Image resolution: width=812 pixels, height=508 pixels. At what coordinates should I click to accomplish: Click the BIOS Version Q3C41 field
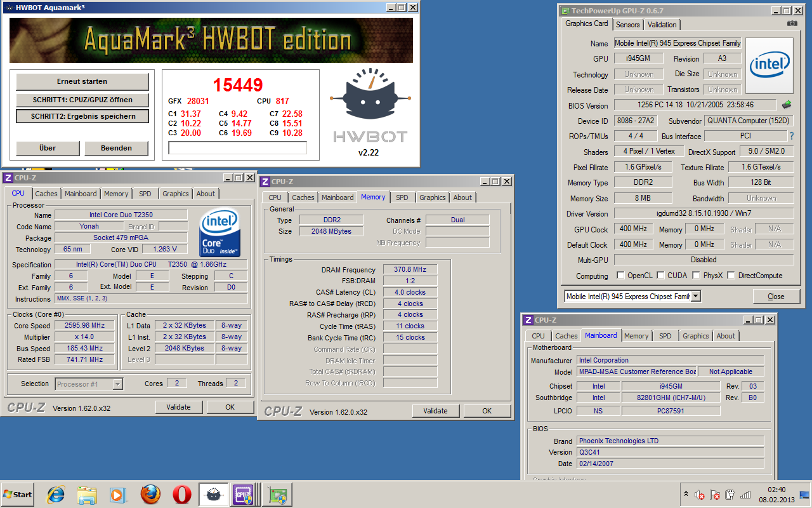670,452
